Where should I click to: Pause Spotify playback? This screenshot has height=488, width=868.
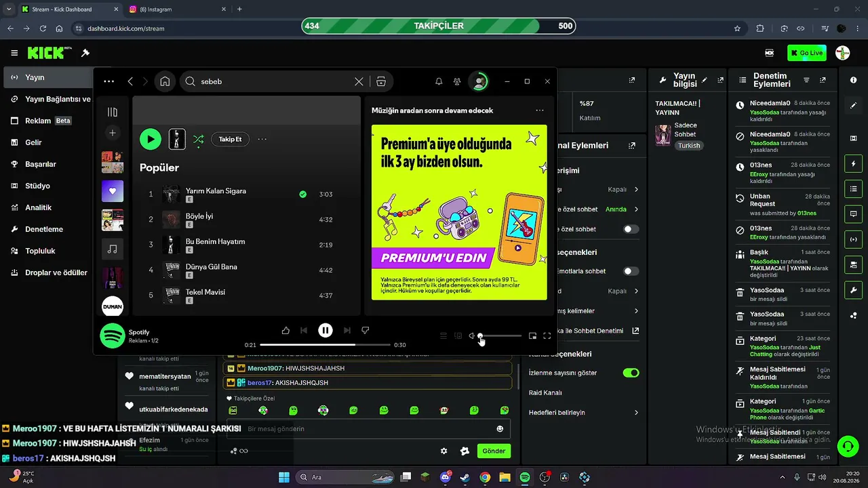coord(325,331)
